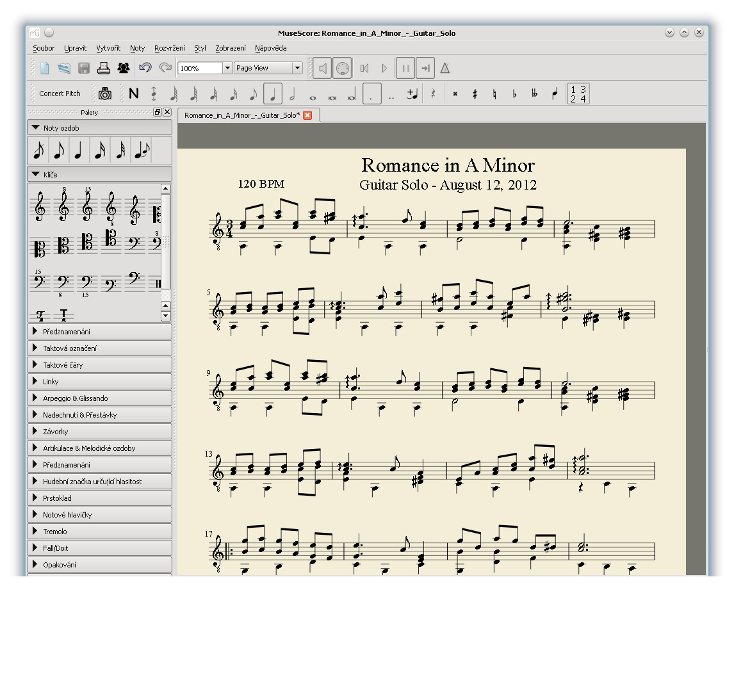Open the zoom percentage dropdown arrow
The width and height of the screenshot is (734, 700).
pos(227,68)
